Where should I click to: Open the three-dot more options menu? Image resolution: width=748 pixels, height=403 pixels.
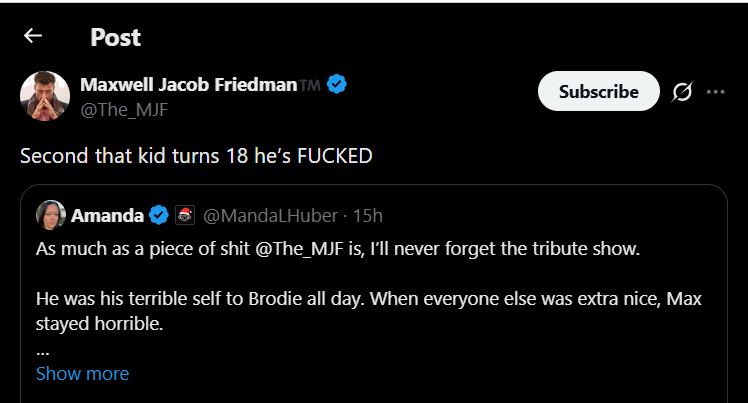pyautogui.click(x=715, y=92)
